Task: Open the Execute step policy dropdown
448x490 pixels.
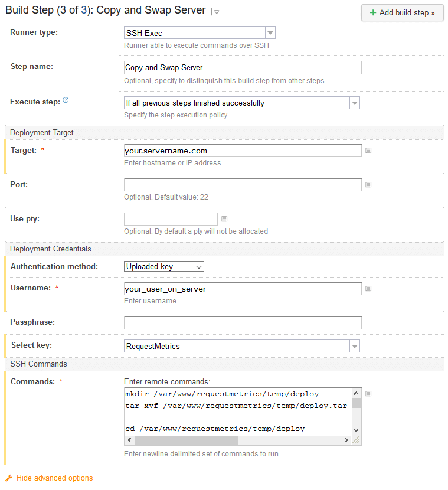Action: coord(354,102)
